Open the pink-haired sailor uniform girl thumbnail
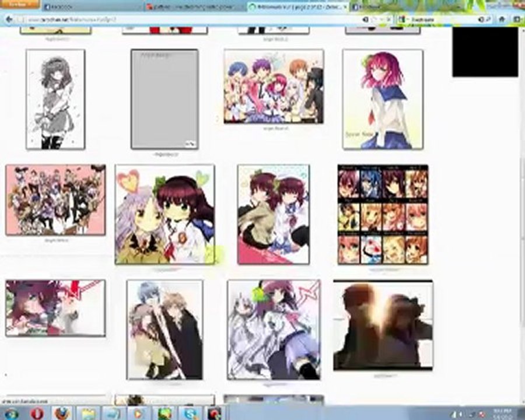The image size is (525, 420). (383, 99)
